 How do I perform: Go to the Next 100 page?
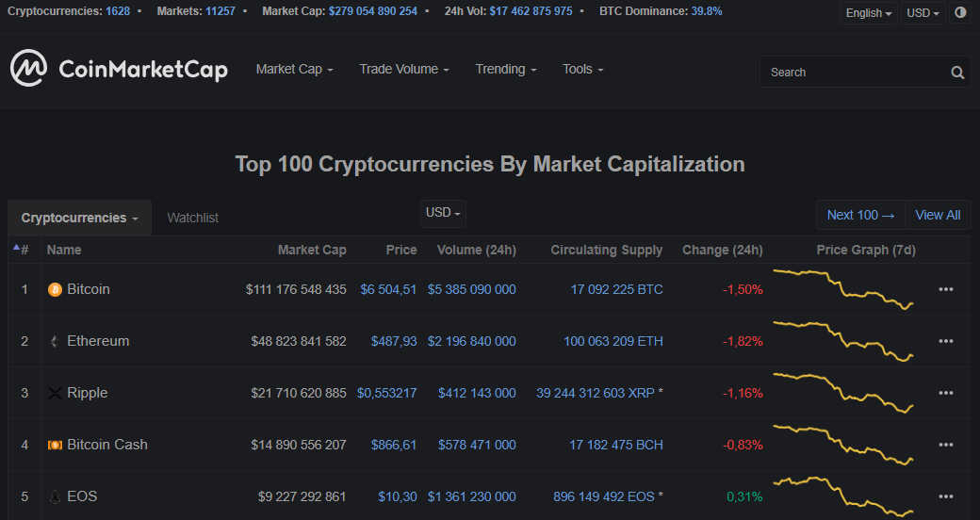(860, 215)
